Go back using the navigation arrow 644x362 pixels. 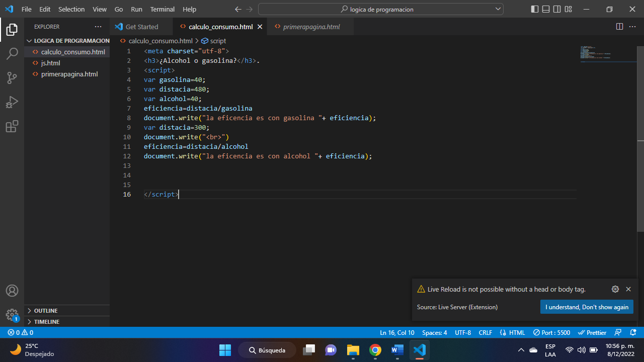238,9
